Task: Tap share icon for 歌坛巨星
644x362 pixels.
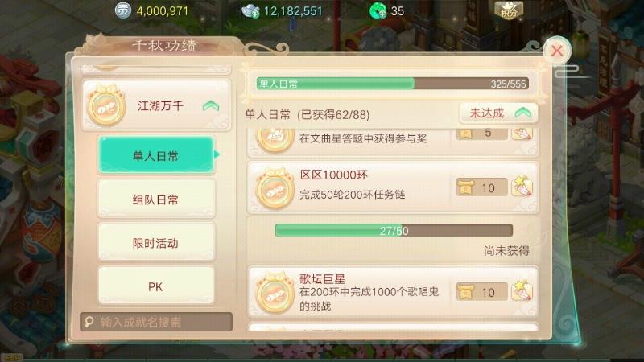Action: click(x=522, y=290)
